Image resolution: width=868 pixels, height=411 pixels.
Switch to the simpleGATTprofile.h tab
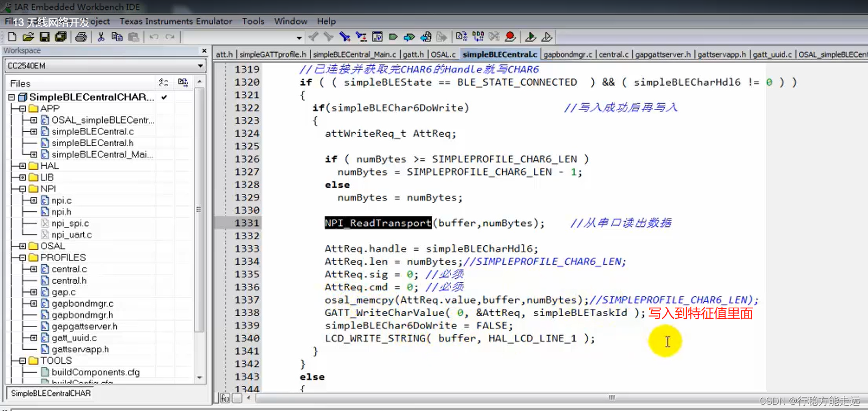[272, 54]
